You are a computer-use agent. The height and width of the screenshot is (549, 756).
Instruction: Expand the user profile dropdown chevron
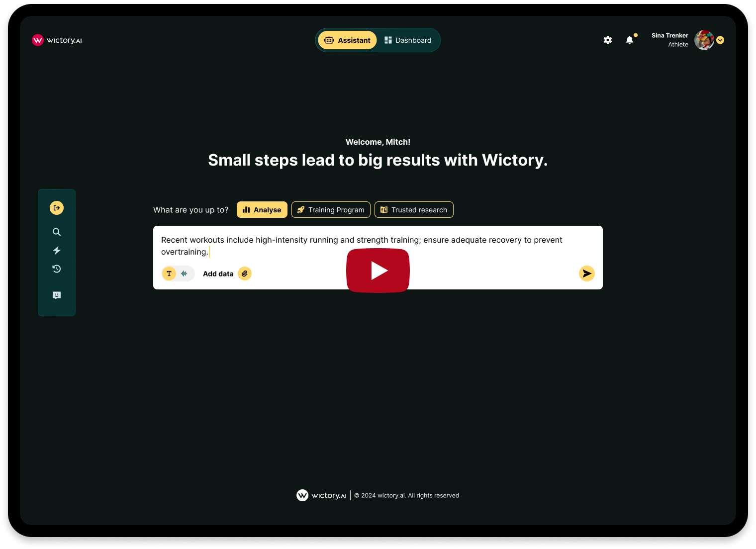[720, 40]
